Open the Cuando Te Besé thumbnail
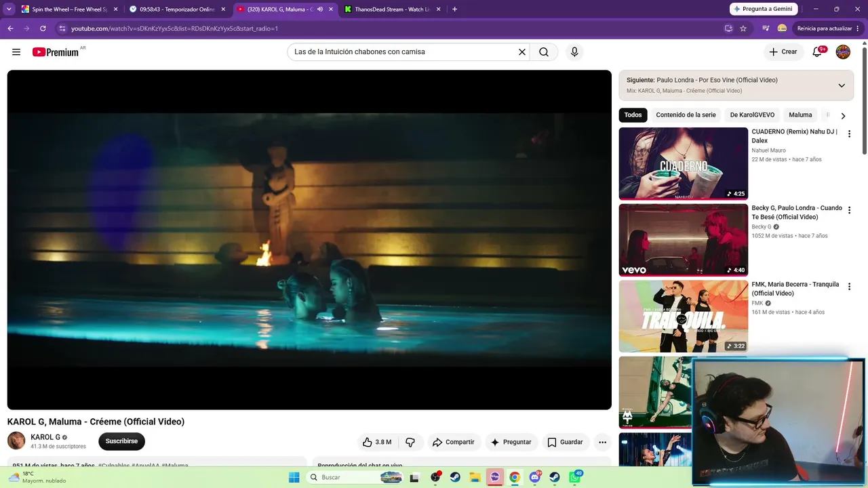This screenshot has height=488, width=868. tap(684, 240)
